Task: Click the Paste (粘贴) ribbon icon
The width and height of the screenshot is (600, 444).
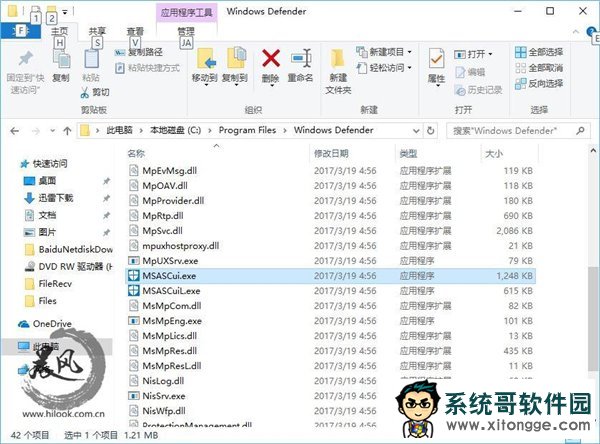Action: tap(91, 60)
